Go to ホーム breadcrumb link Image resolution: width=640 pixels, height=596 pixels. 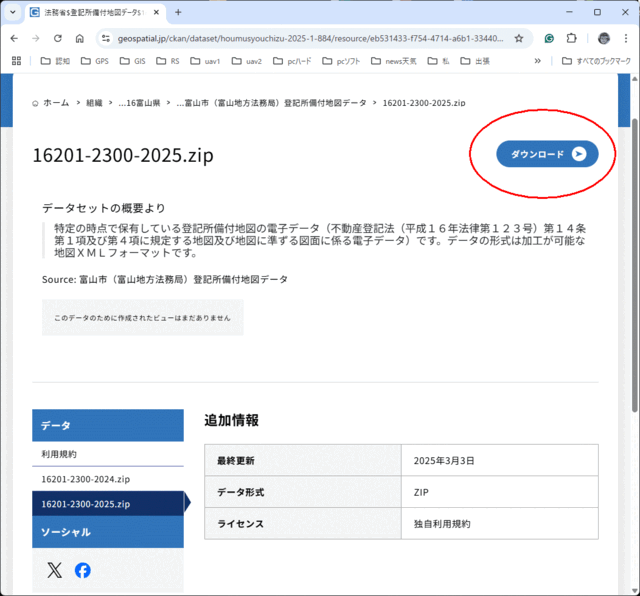[51, 103]
